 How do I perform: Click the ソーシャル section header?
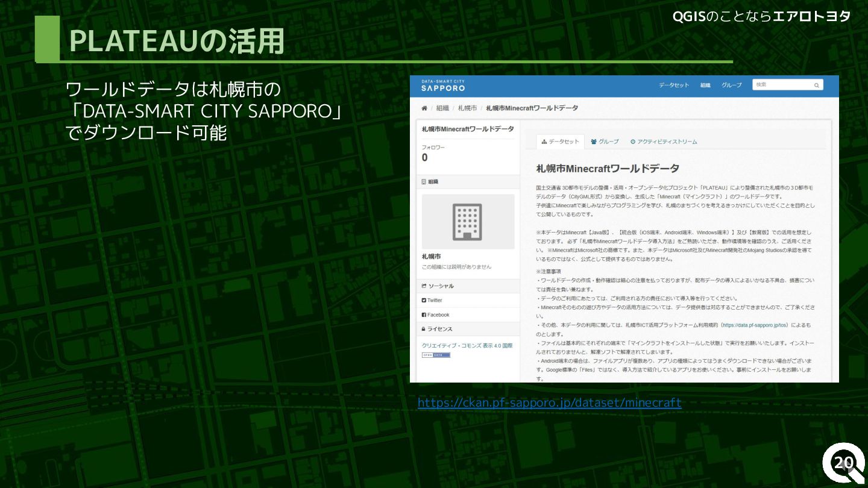[x=468, y=286]
